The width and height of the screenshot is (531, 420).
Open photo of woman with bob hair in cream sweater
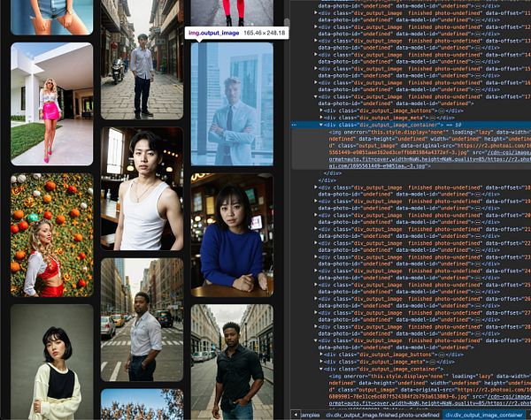[x=52, y=363]
